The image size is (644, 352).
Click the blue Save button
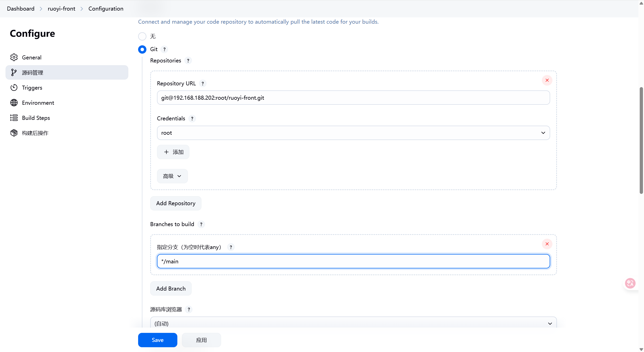(x=157, y=340)
